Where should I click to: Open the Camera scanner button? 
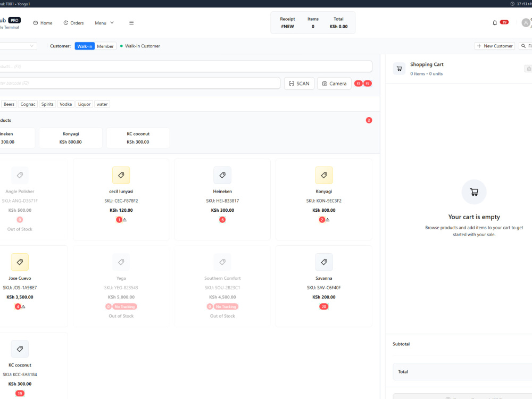[334, 84]
